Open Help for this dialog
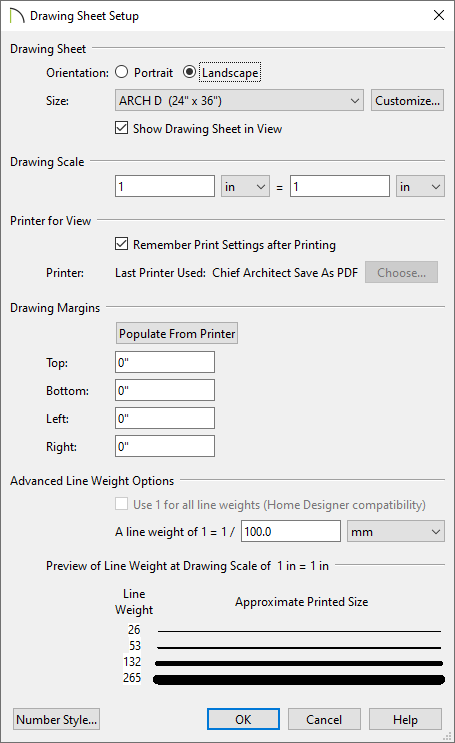The image size is (455, 743). click(x=405, y=719)
